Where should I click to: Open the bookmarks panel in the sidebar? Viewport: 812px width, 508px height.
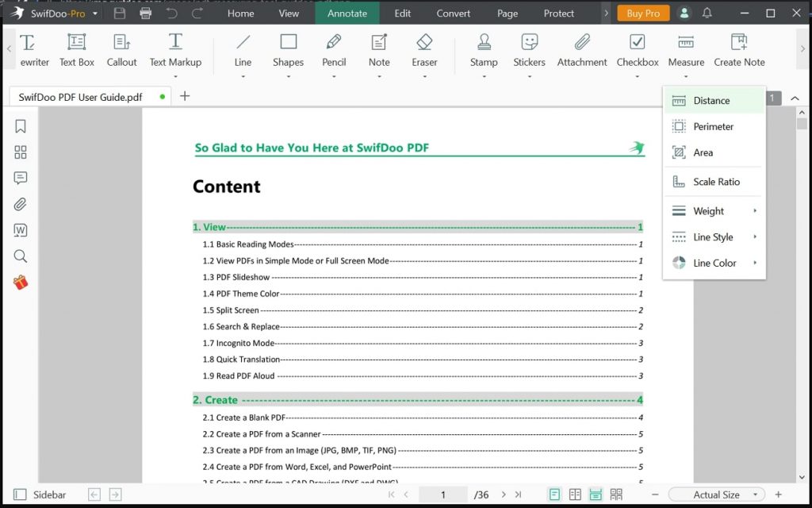point(20,125)
